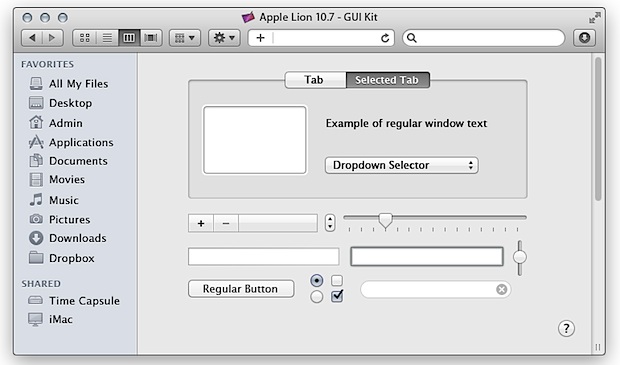
Task: Click the SHARED sidebar heading
Action: pos(41,284)
